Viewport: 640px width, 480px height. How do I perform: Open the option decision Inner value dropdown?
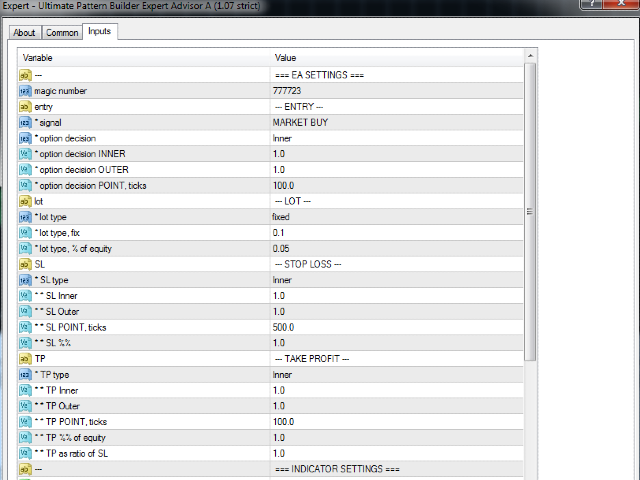click(x=396, y=138)
